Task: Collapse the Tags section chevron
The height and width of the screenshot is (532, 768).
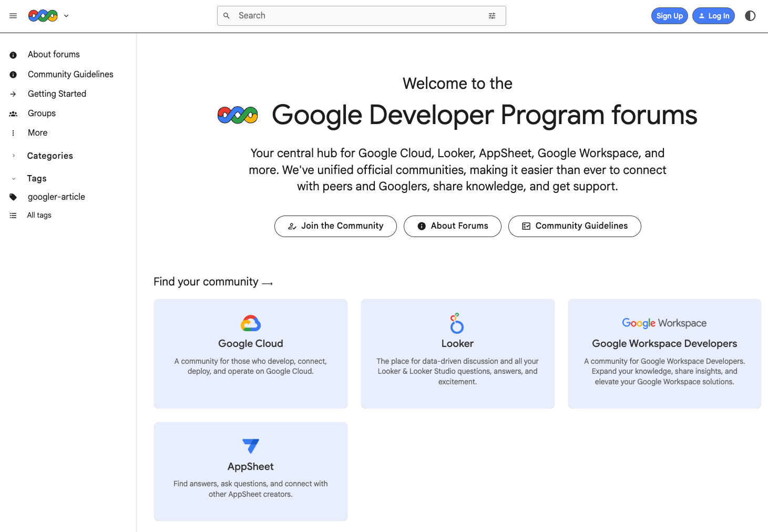Action: click(14, 179)
